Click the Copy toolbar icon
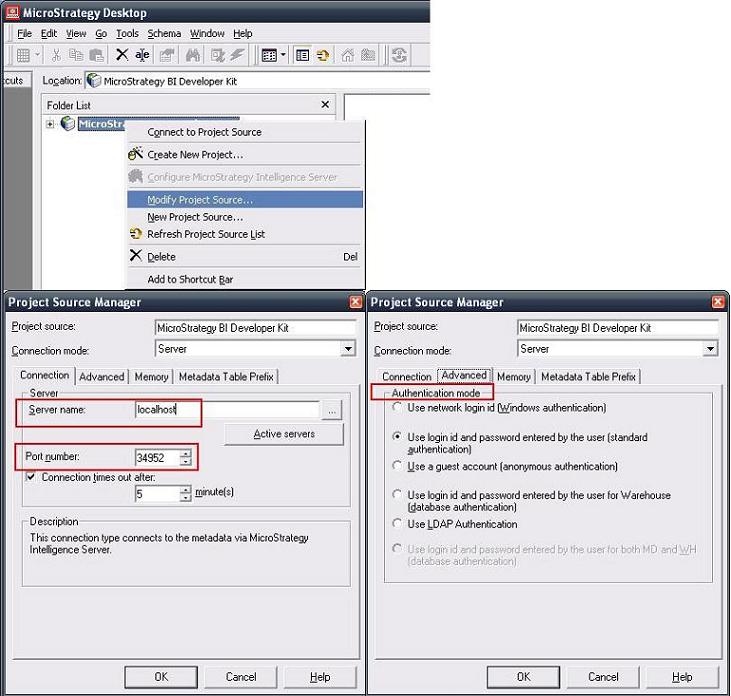Viewport: 731px width, 696px height. [76, 56]
